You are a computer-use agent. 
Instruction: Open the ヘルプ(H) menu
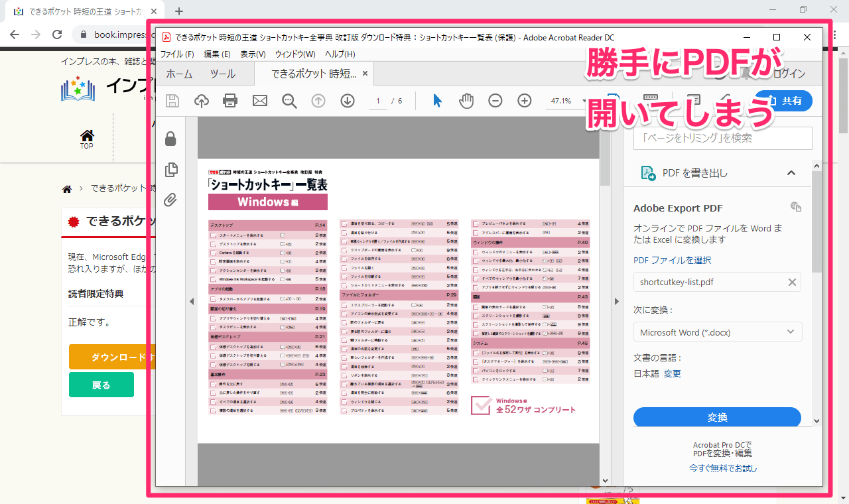tap(340, 54)
